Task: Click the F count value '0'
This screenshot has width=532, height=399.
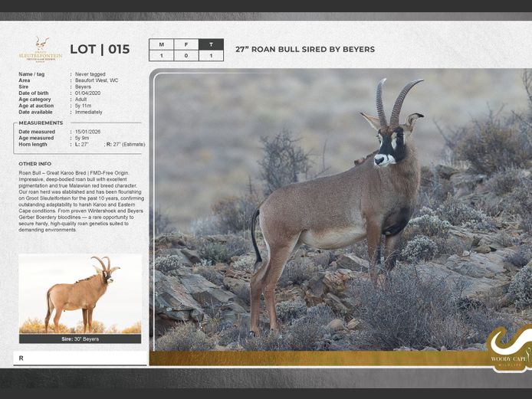Action: pyautogui.click(x=186, y=56)
